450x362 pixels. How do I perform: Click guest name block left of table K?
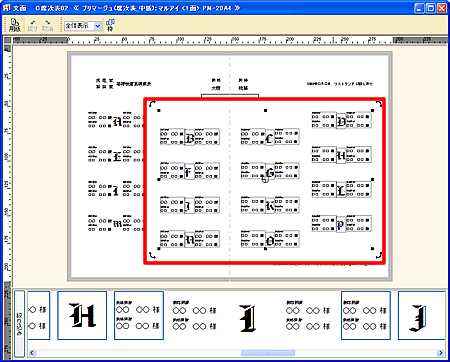click(253, 205)
